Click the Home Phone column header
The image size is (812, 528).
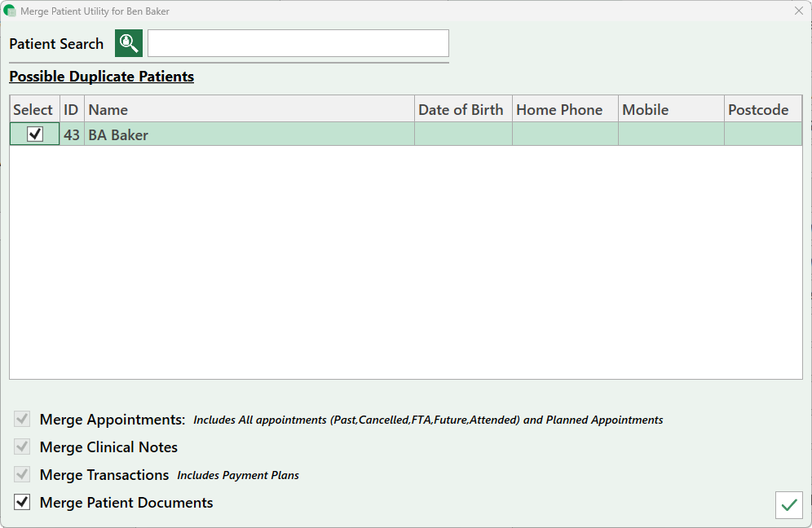(564, 109)
